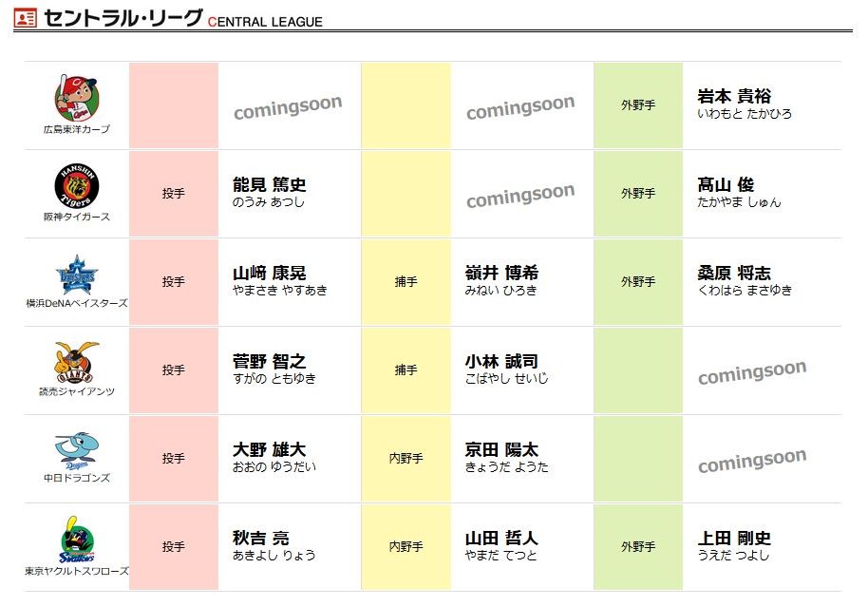Select infielder 山田 哲人 name
Image resolution: width=868 pixels, height=606 pixels.
501,538
